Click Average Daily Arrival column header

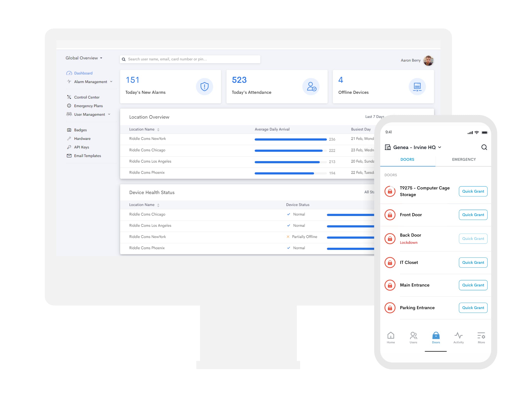tap(272, 130)
